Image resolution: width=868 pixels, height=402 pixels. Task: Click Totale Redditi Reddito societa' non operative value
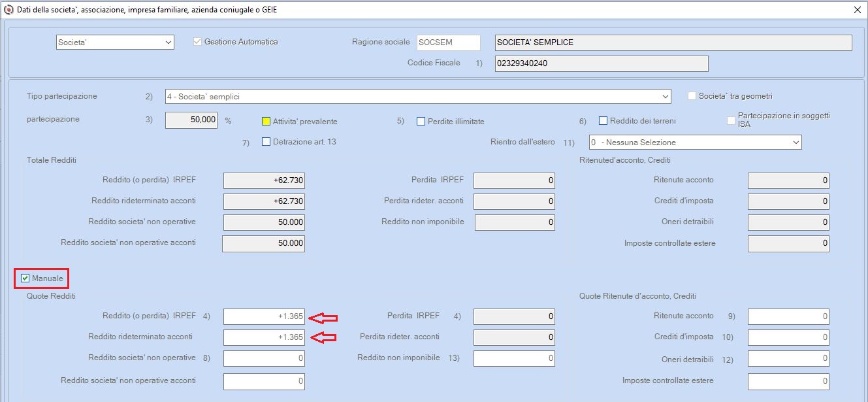[x=264, y=222]
